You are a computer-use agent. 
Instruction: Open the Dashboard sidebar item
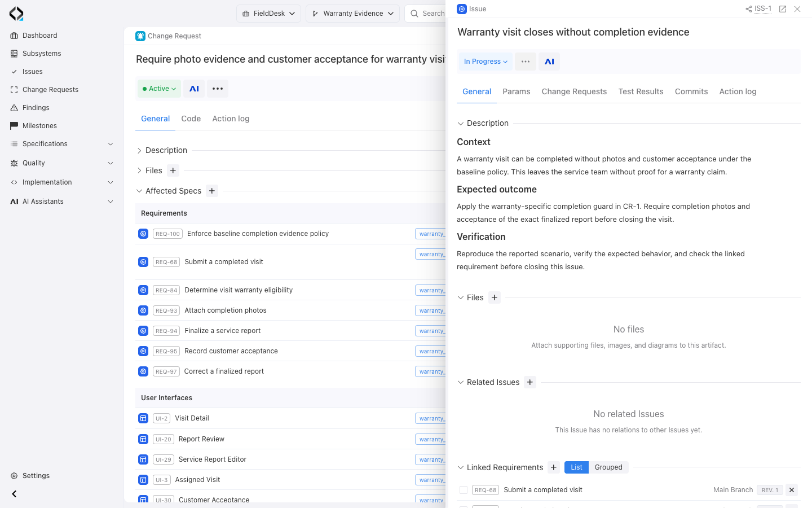tap(39, 36)
